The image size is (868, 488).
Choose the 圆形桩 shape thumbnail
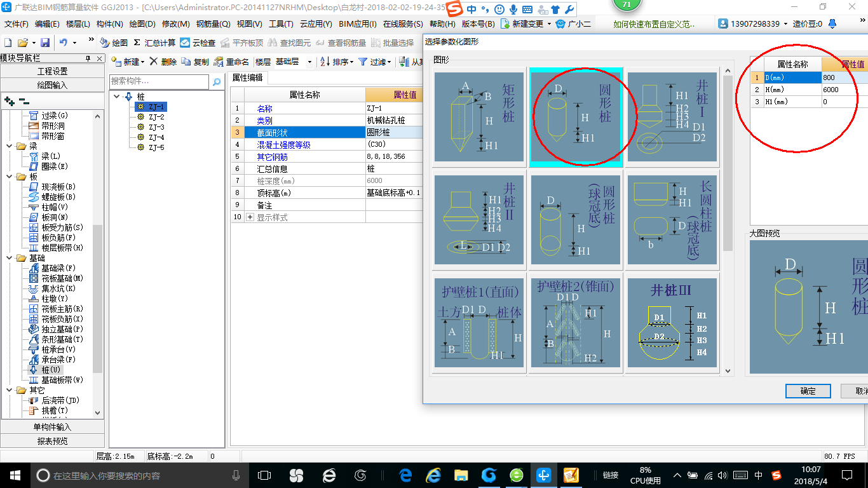point(576,118)
